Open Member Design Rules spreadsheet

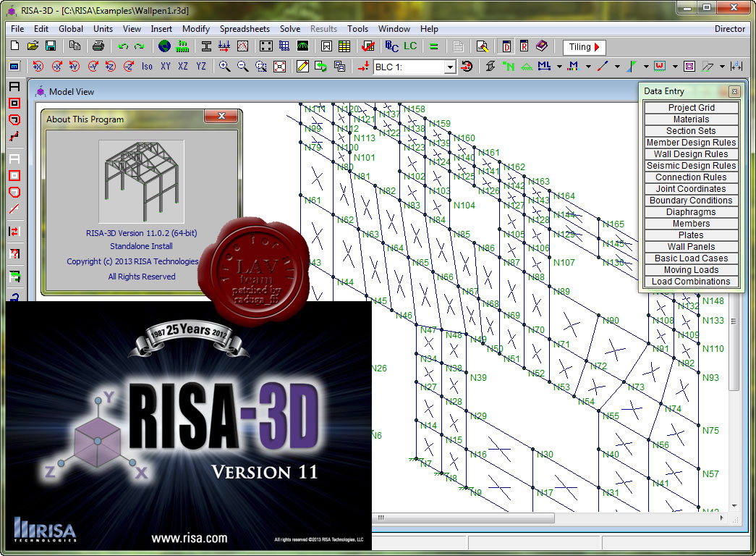(692, 143)
